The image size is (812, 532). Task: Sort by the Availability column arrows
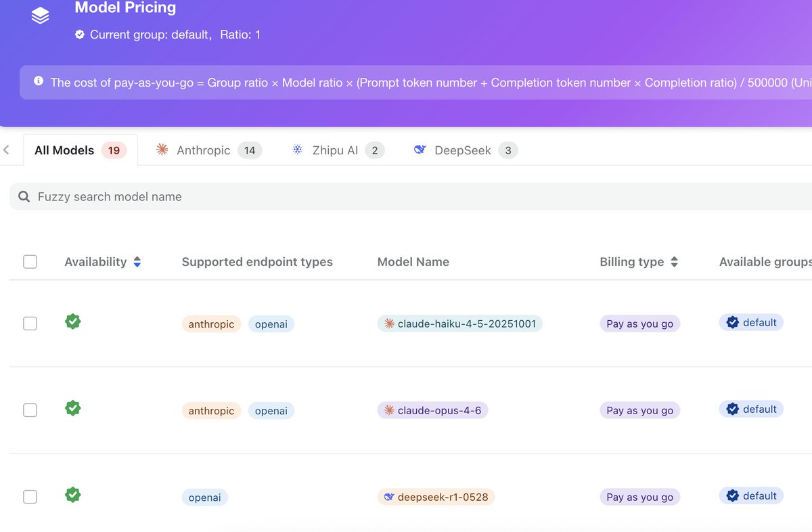137,262
